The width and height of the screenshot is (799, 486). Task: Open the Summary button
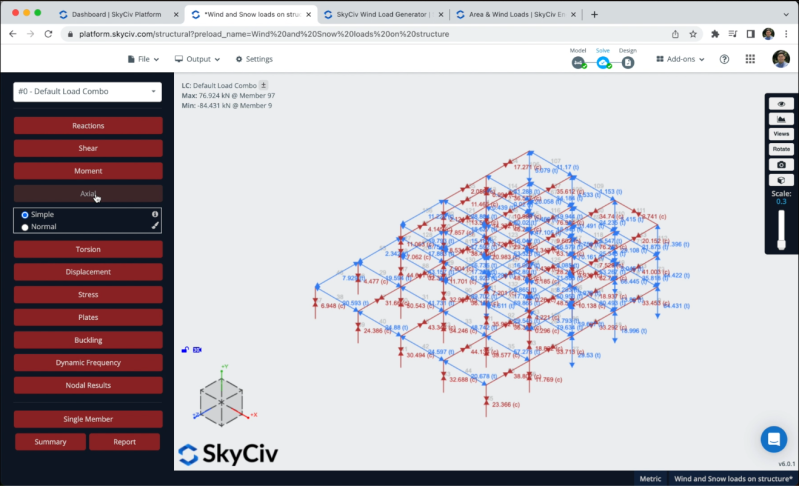coord(50,442)
